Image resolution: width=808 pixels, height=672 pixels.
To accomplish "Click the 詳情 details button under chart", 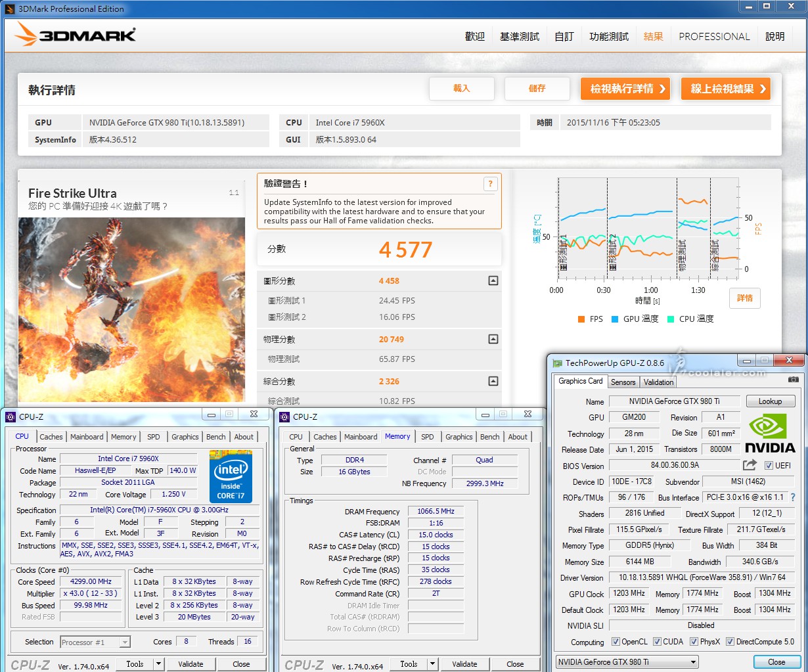I will [745, 298].
